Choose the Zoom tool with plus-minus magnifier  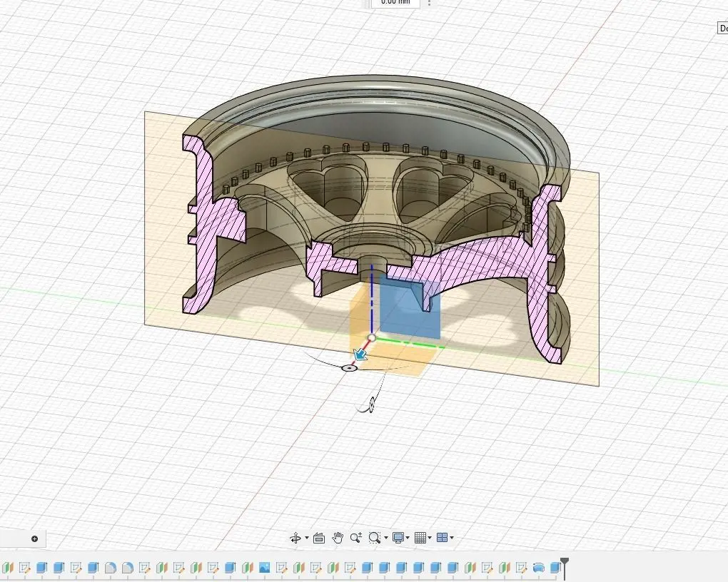coord(356,538)
